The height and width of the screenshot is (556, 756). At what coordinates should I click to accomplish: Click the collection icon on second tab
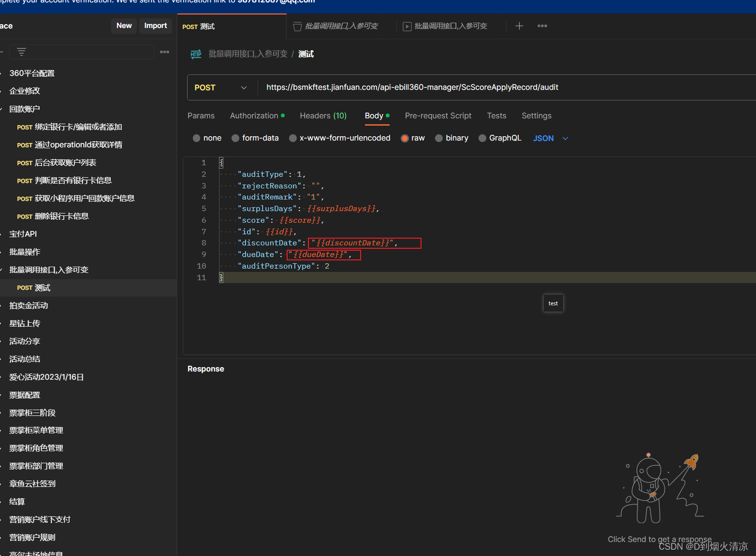pyautogui.click(x=297, y=26)
